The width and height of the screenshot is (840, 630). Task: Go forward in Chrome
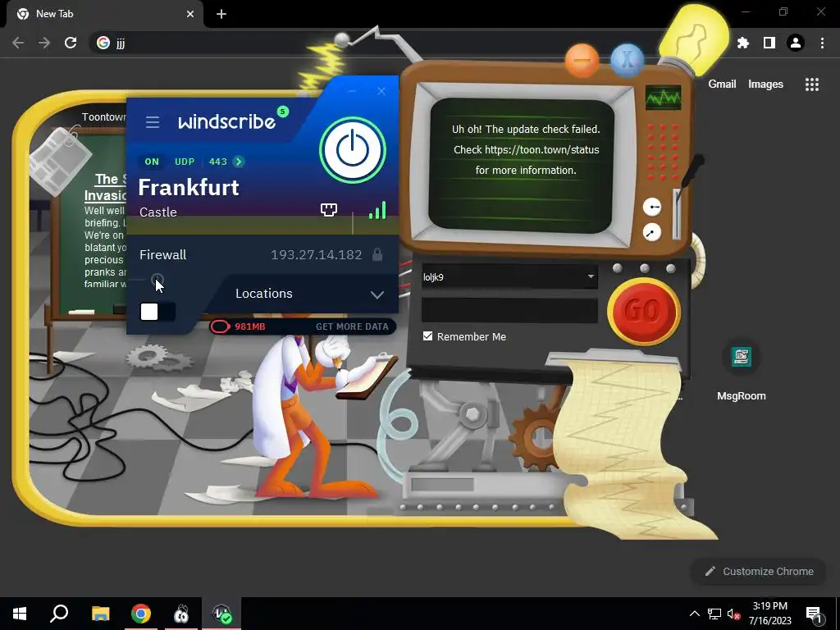click(x=44, y=43)
